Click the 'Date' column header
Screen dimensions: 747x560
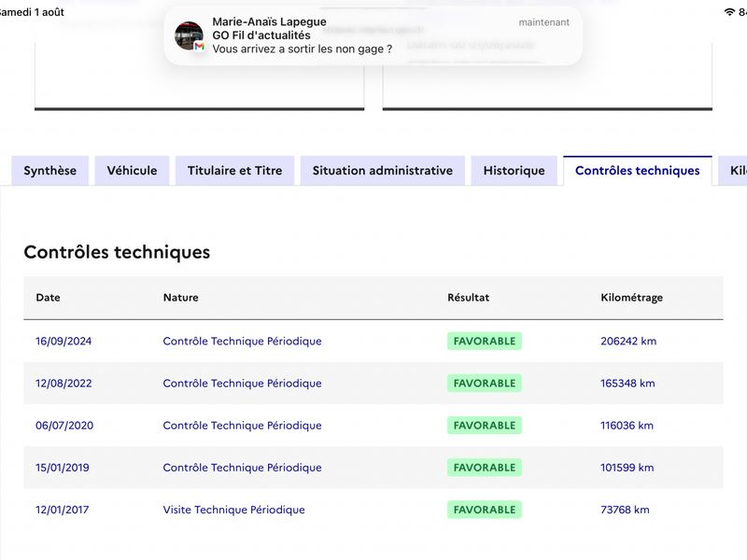(49, 298)
